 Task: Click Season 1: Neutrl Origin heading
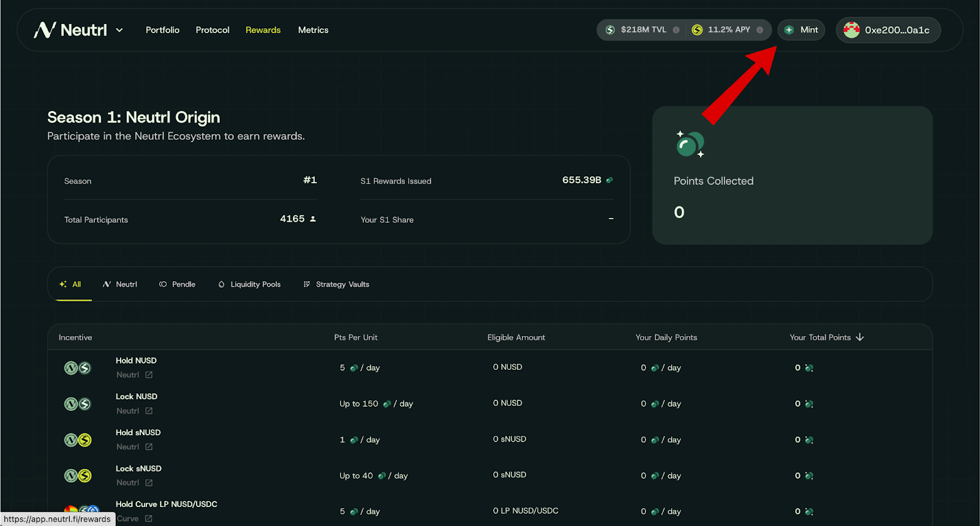tap(134, 117)
